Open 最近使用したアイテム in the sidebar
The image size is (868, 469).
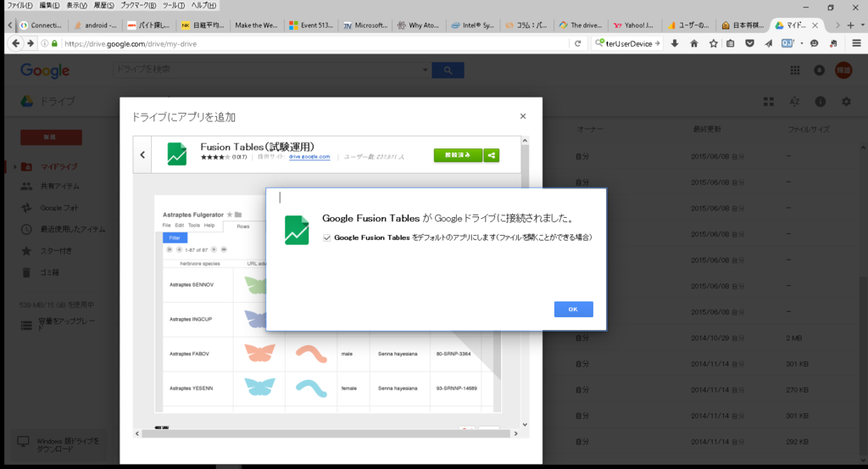(x=72, y=229)
